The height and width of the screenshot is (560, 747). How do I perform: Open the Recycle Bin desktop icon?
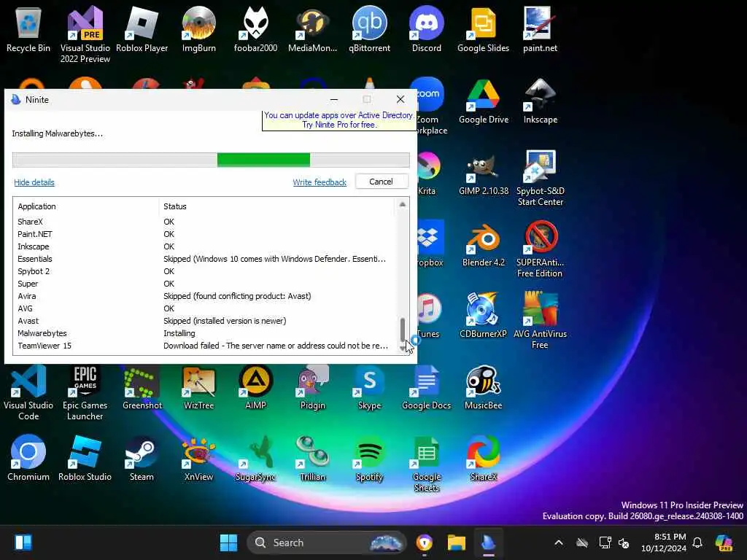tap(28, 29)
